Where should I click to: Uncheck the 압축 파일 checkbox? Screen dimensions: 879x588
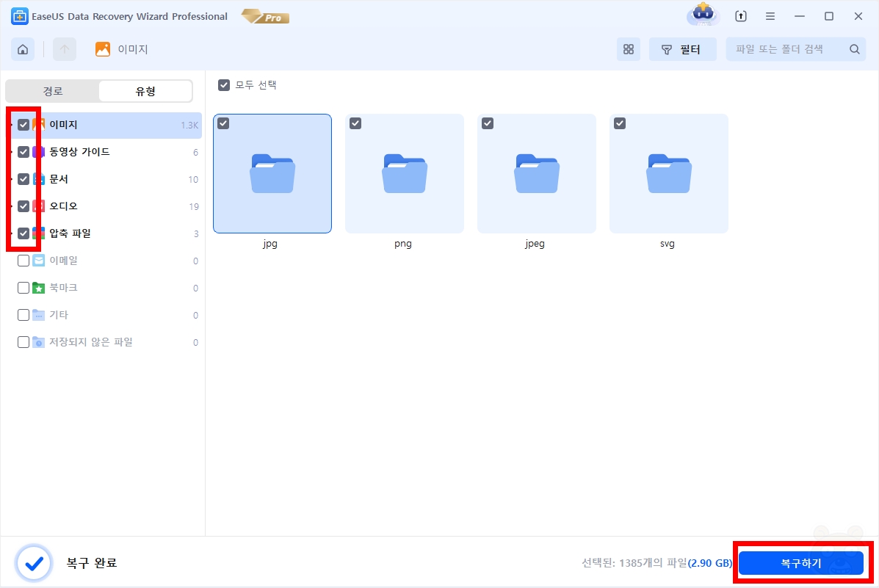23,233
